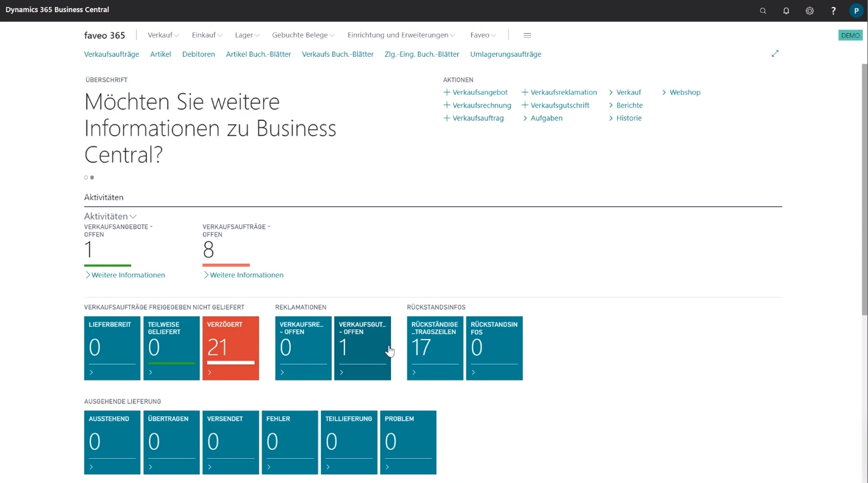This screenshot has width=868, height=483.
Task: Expand the Webshop action group
Action: pos(681,92)
